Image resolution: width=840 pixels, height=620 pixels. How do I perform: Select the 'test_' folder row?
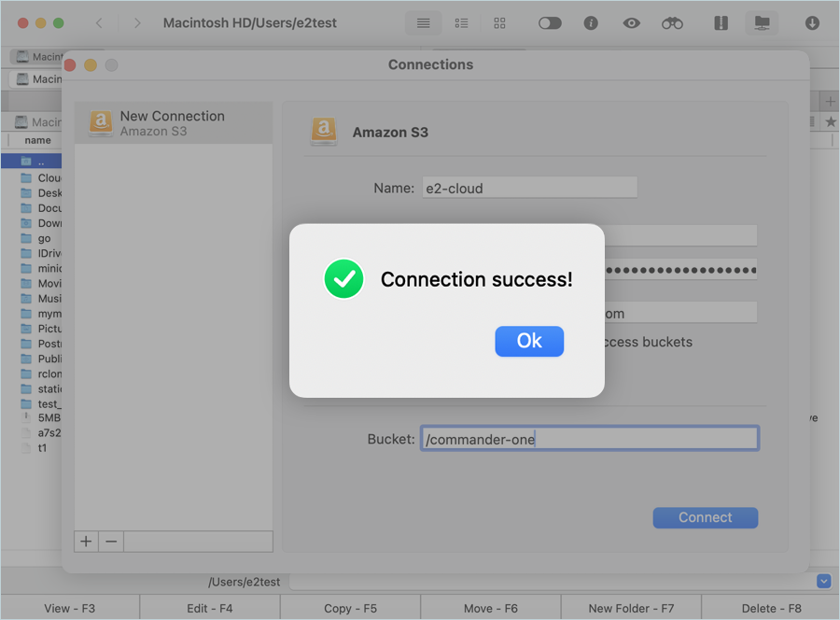coord(32,404)
